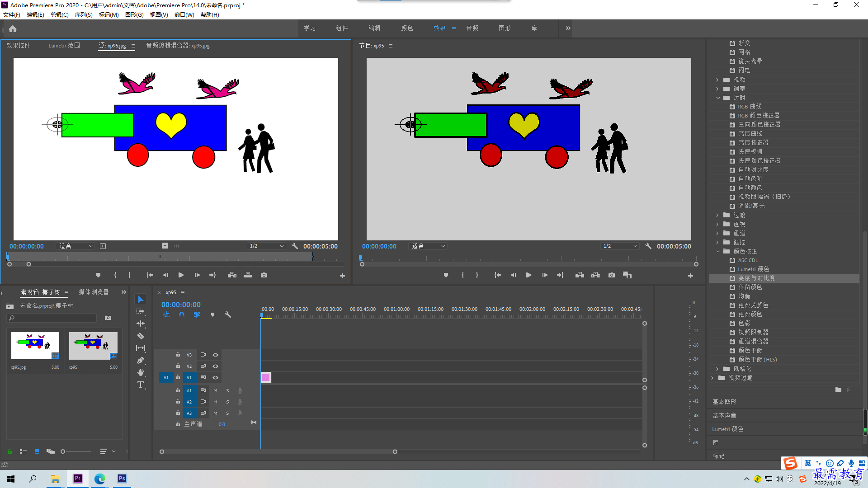Image resolution: width=868 pixels, height=488 pixels.
Task: Collapse the 颜色校正 effects folder
Action: [718, 251]
